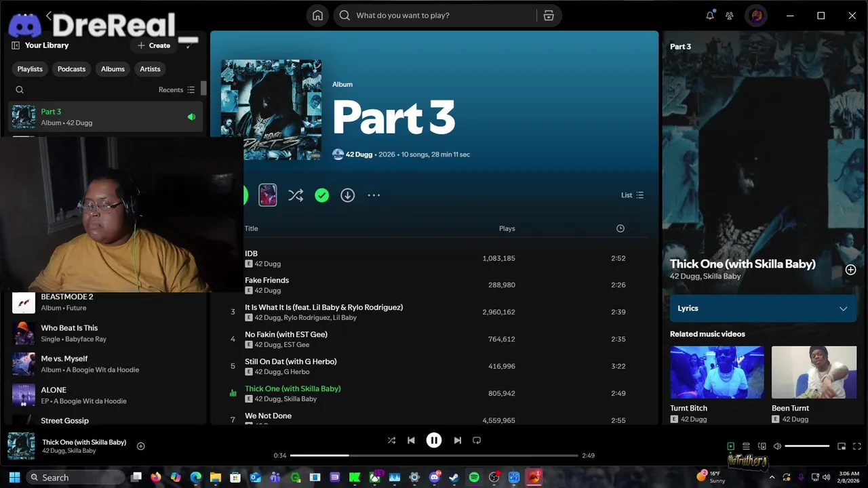Open the List view options dropdown
Screen dimensions: 868x488
(x=632, y=195)
